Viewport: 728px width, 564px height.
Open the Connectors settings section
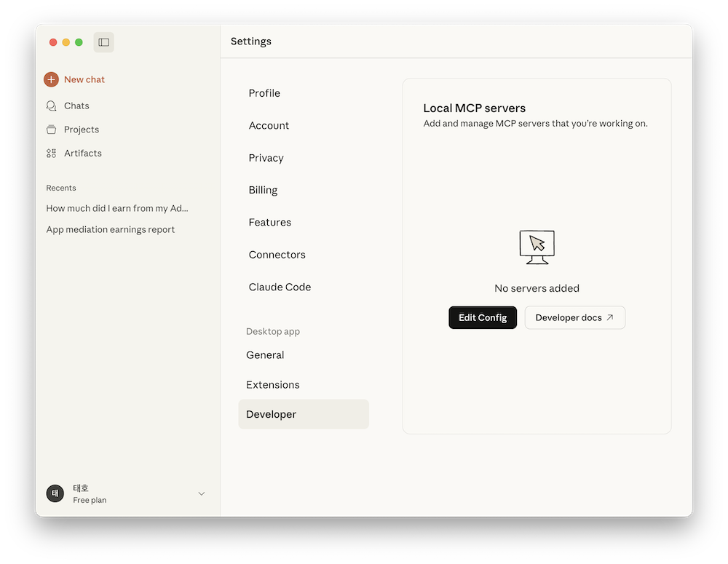(277, 255)
